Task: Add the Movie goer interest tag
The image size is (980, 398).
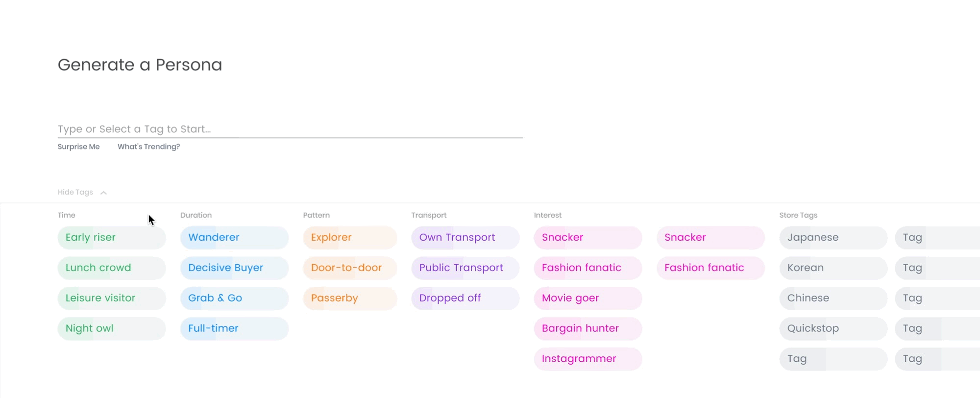Action: pos(588,298)
